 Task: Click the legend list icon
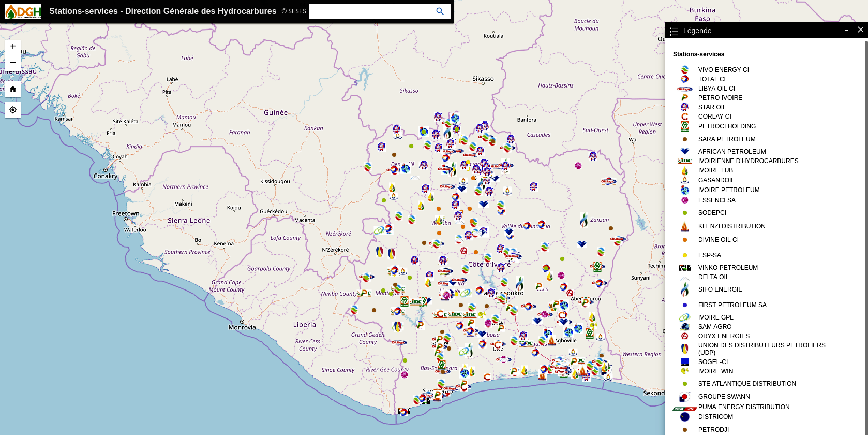[x=674, y=31]
